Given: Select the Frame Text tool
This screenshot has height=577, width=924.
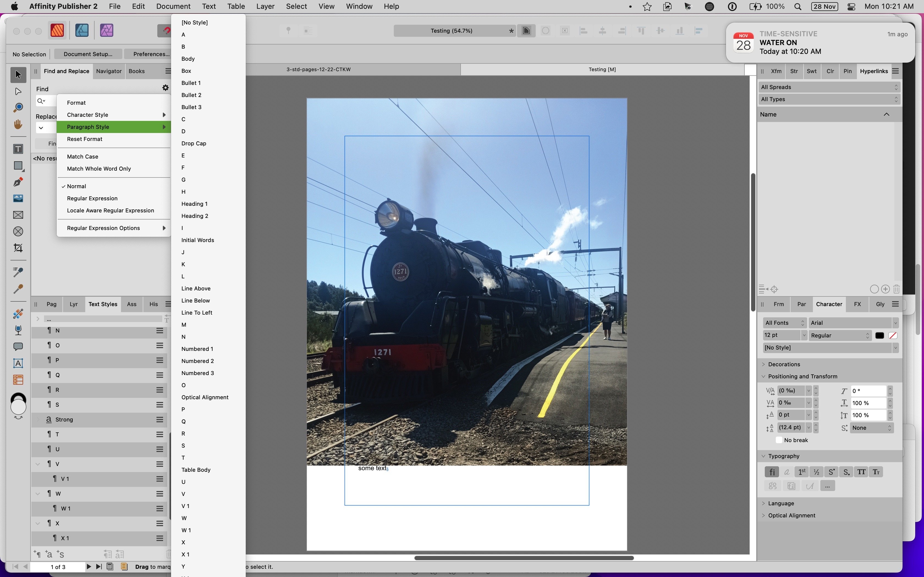Looking at the screenshot, I should [x=18, y=149].
